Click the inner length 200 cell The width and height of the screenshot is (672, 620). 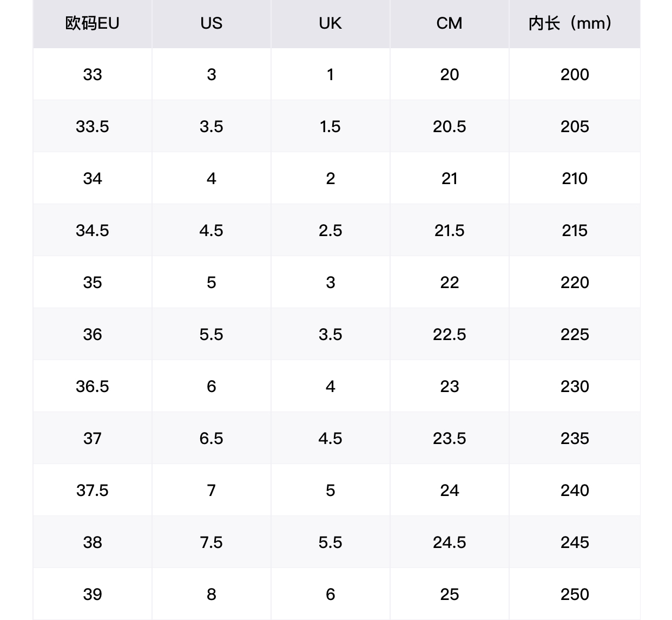pos(574,74)
